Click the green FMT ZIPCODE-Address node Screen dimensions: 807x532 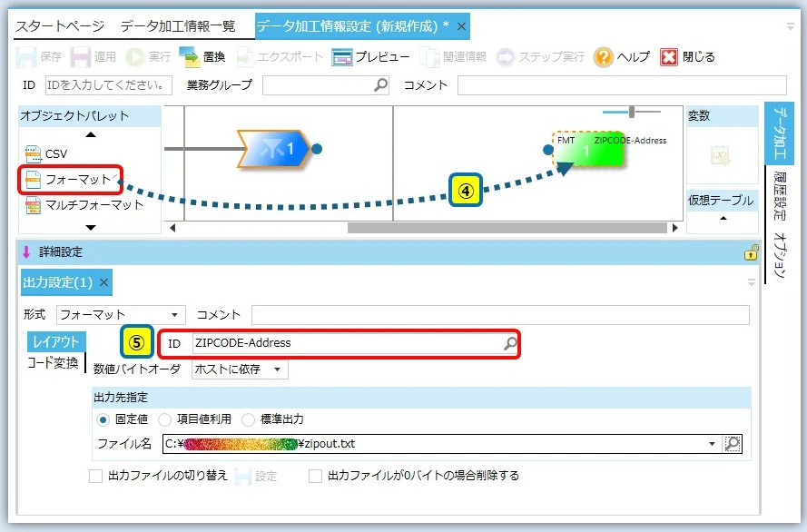tap(589, 149)
